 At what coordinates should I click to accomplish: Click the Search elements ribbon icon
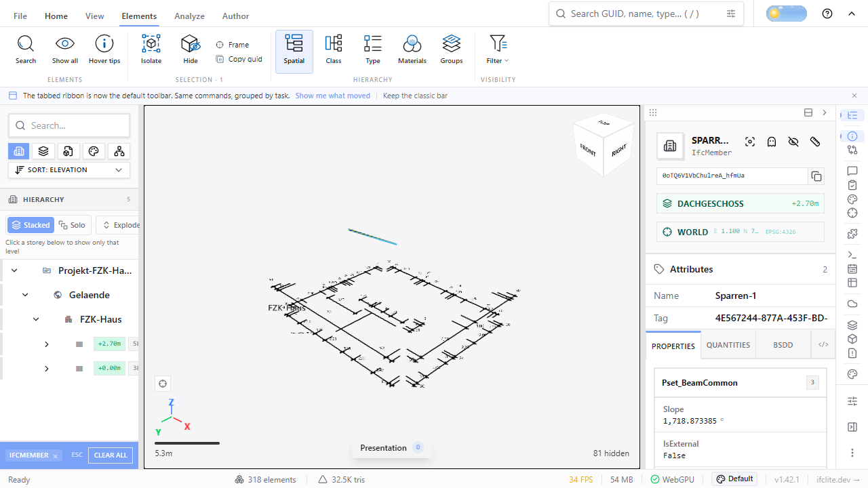coord(26,44)
